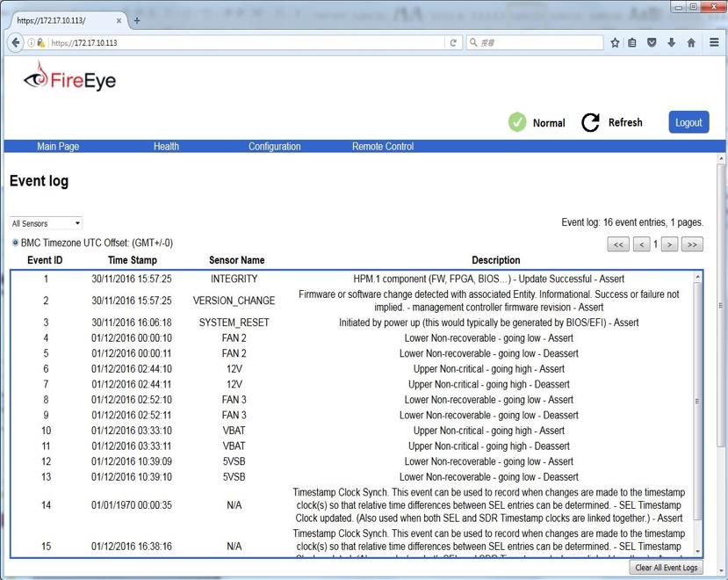Click timestamp 01/12/2016 00:00:10
The image size is (728, 580).
(x=132, y=337)
